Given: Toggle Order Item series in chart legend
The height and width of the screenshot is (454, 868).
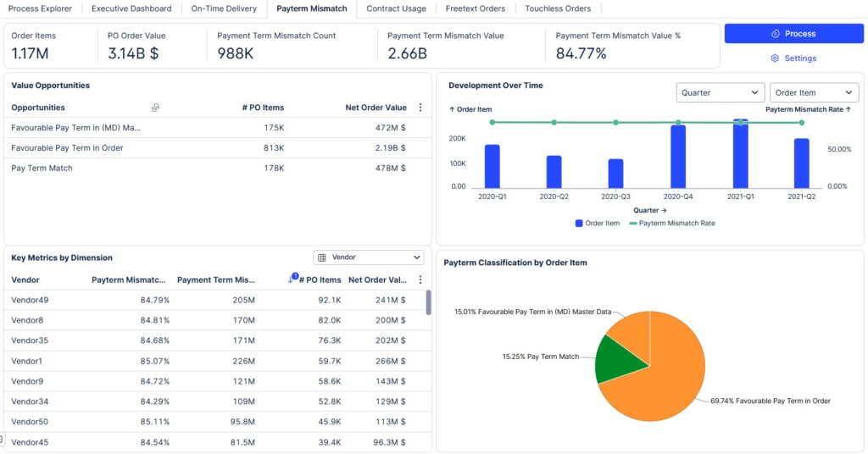Looking at the screenshot, I should point(598,224).
